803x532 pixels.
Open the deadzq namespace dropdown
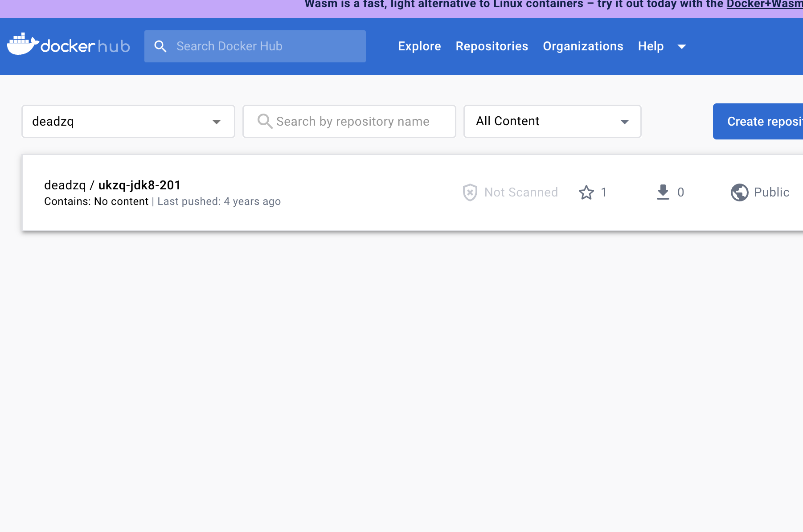click(x=128, y=121)
